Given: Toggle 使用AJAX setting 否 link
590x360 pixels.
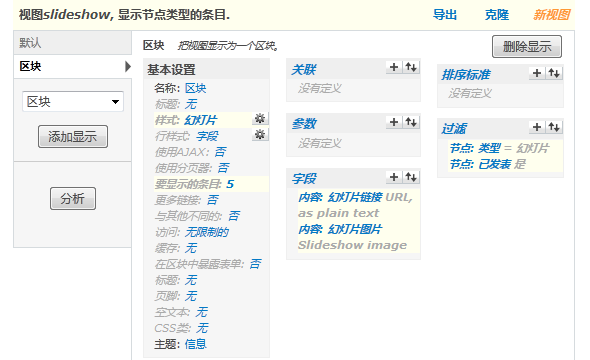Looking at the screenshot, I should (220, 152).
